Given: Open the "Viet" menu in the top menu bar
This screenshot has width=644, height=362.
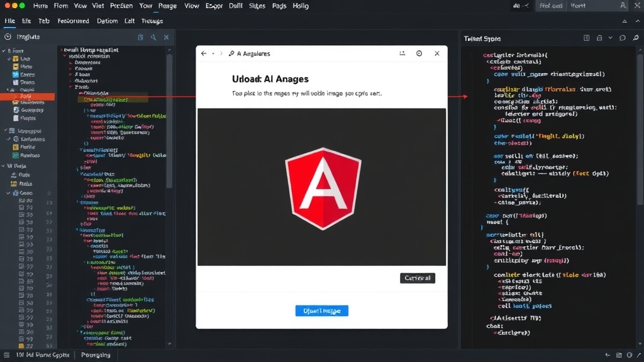Looking at the screenshot, I should (x=97, y=6).
